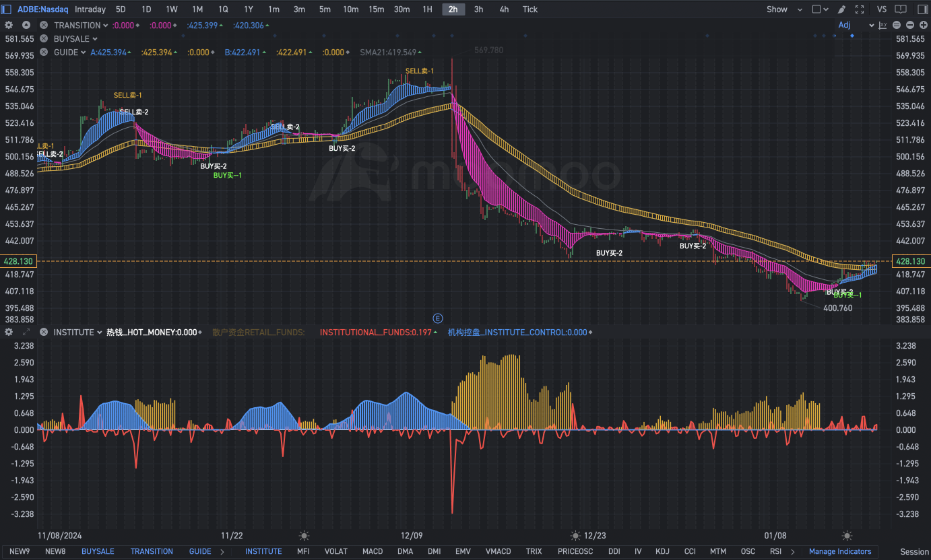The image size is (931, 560).
Task: Toggle the right sidebar panel
Action: click(922, 9)
